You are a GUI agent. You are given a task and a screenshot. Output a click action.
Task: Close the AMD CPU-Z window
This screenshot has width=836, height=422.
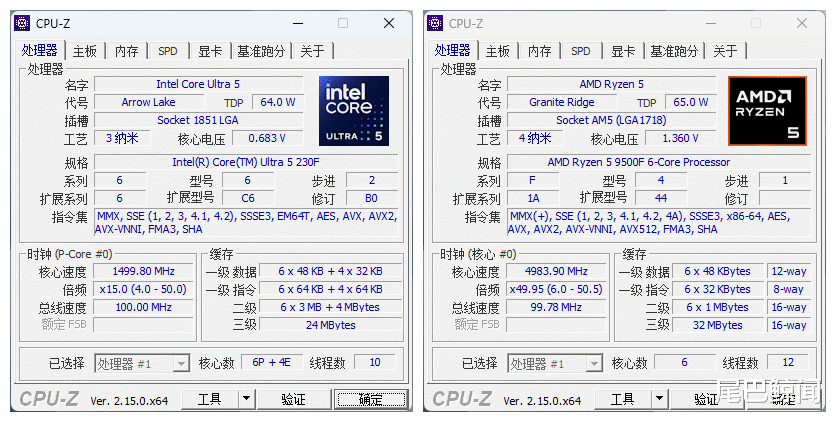click(x=802, y=23)
